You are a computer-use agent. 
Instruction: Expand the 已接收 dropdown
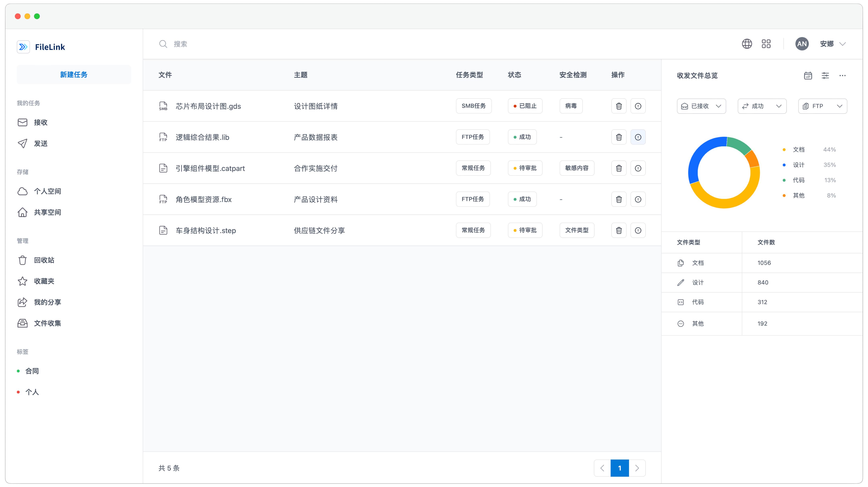click(701, 106)
